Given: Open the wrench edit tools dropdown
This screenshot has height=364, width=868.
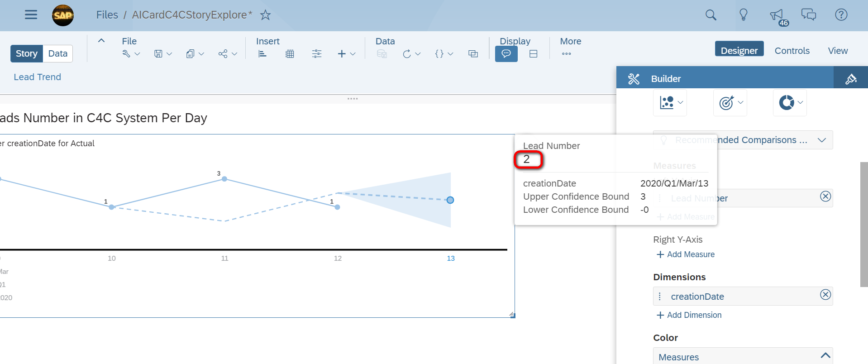Looking at the screenshot, I should pyautogui.click(x=131, y=54).
